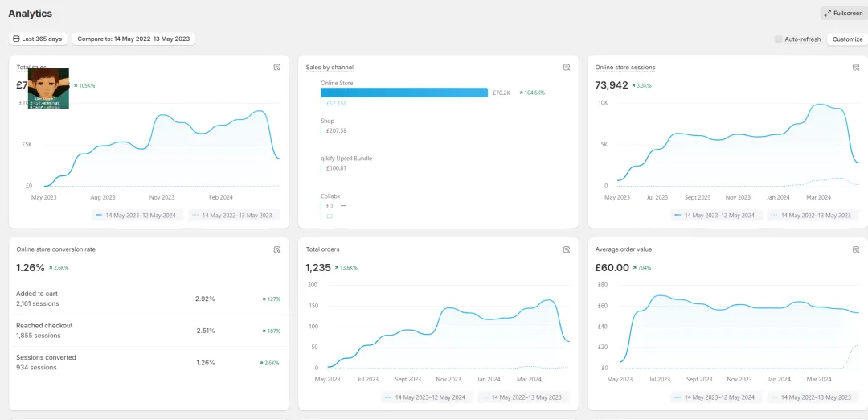This screenshot has height=420, width=868.
Task: Click the Analytics page heading
Action: (x=31, y=14)
